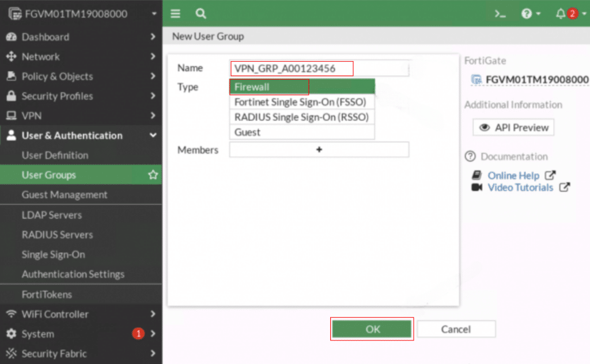Click the Name input field
590x364 pixels.
pos(319,69)
